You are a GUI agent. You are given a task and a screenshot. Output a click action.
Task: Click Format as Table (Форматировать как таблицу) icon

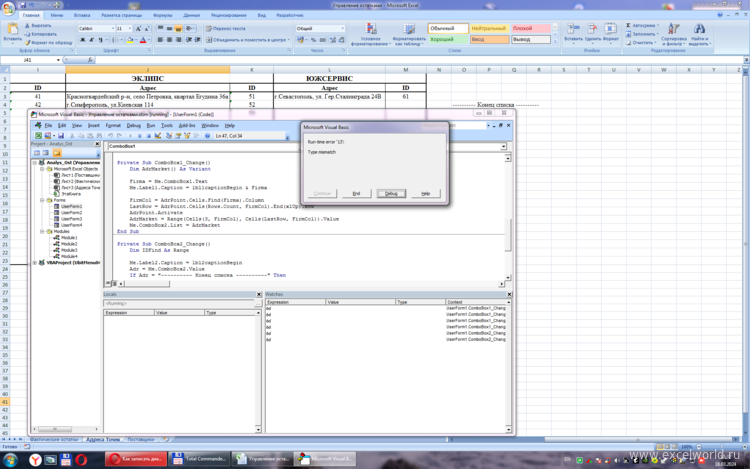coord(409,30)
